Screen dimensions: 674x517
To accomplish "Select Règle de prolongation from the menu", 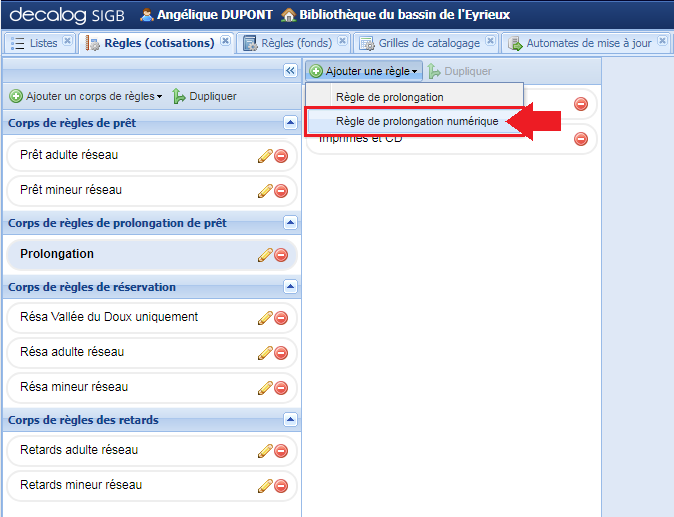I will (x=389, y=97).
